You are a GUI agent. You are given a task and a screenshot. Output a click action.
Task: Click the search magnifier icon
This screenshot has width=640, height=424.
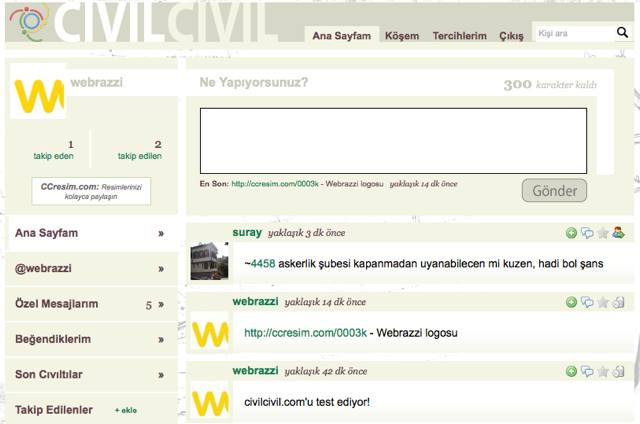click(x=622, y=32)
